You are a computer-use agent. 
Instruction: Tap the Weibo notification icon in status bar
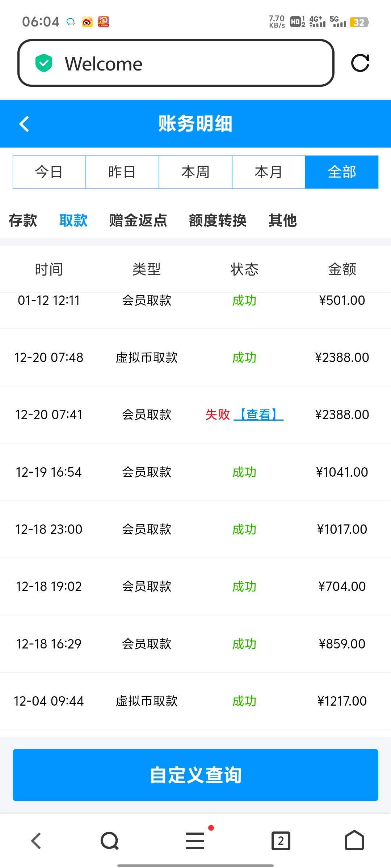click(x=87, y=22)
